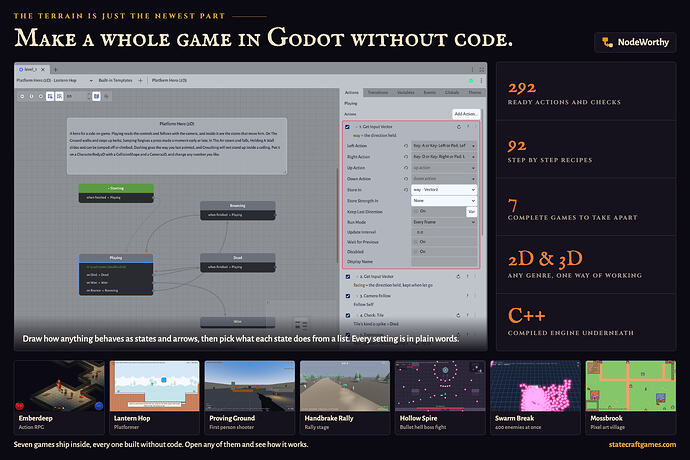Open the Left Action key dropdown
The image size is (690, 460).
pos(444,146)
